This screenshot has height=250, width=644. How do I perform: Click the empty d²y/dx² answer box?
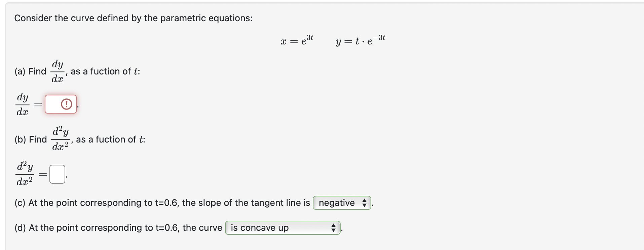coord(57,174)
